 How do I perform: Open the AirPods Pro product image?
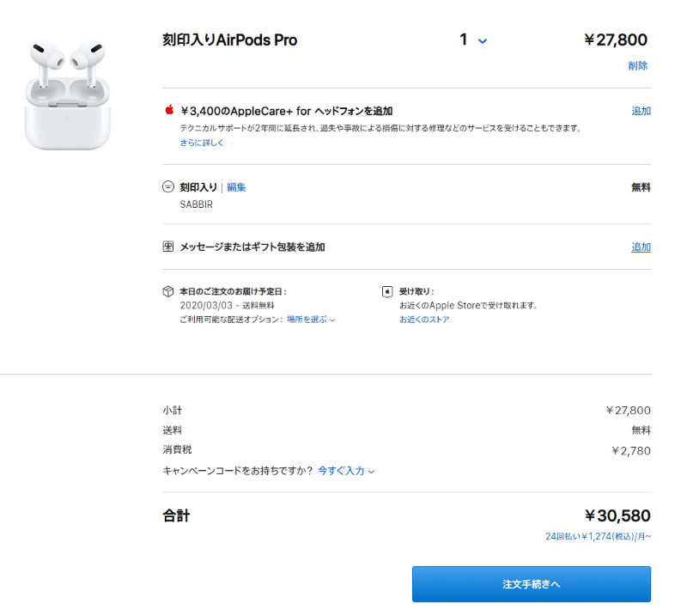pos(68,95)
